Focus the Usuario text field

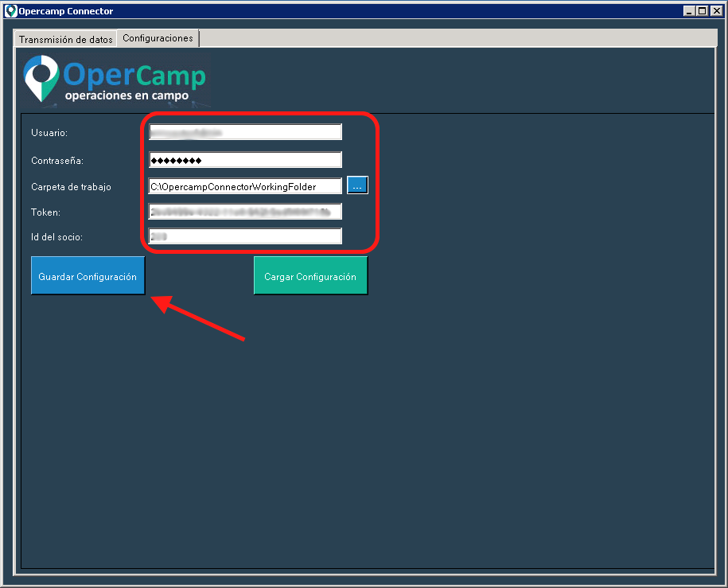[x=245, y=132]
